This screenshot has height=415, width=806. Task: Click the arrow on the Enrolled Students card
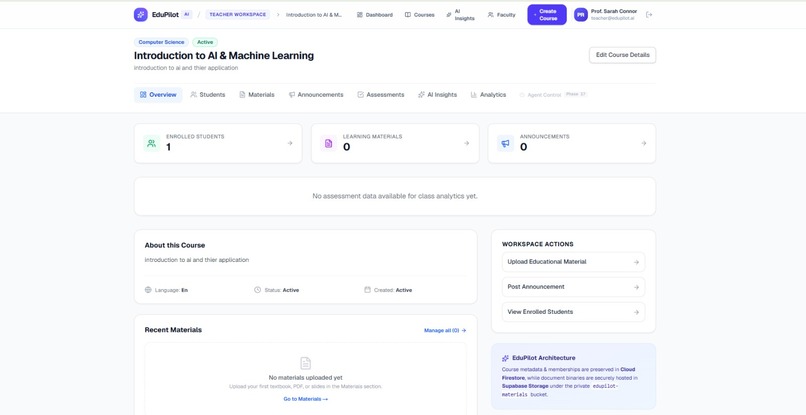(290, 143)
